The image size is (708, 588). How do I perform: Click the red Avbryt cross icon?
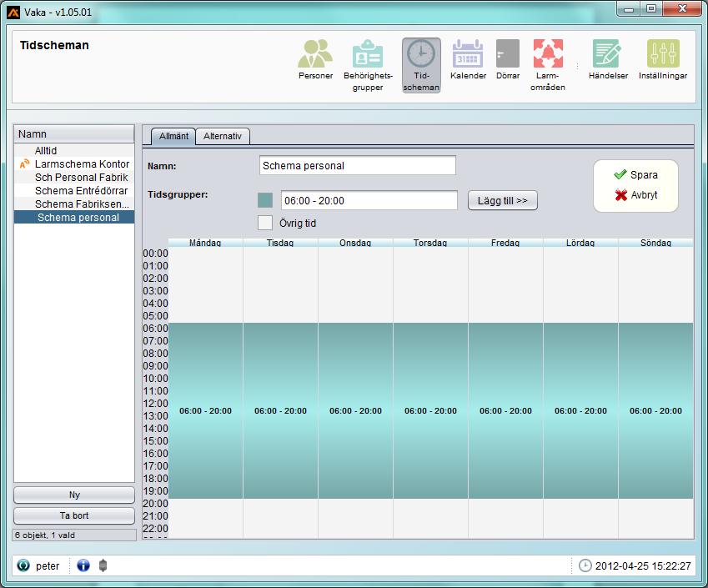tap(620, 195)
